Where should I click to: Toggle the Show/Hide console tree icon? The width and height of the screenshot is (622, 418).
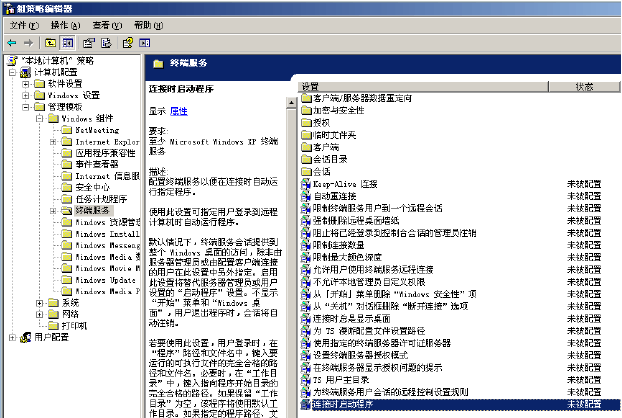[68, 43]
